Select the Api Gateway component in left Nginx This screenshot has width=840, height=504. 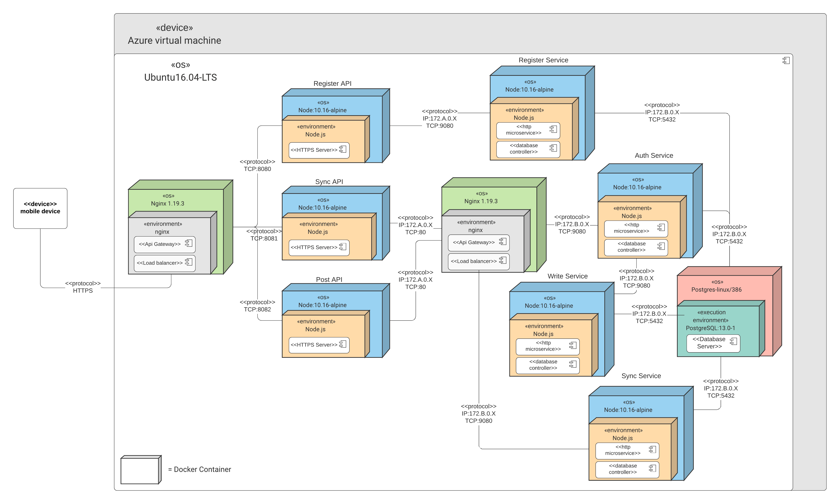(x=160, y=244)
